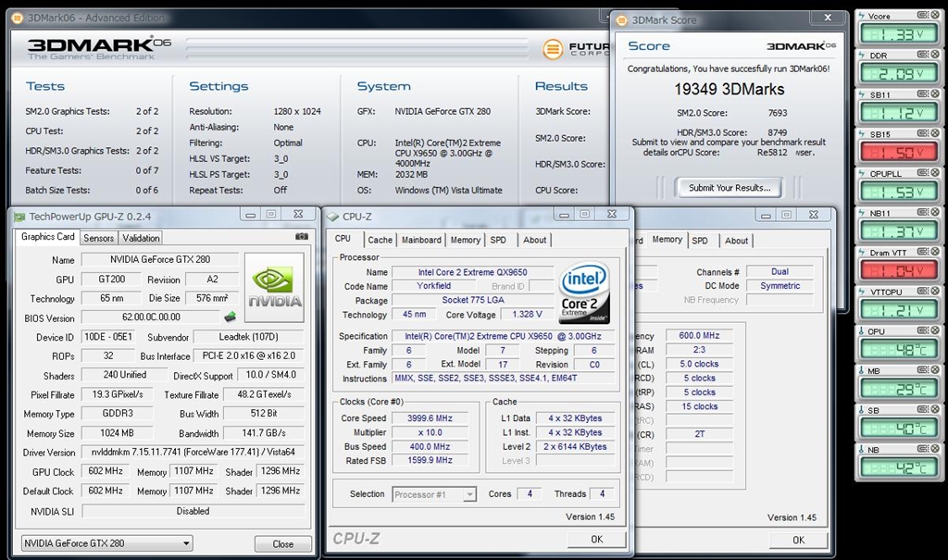Click the Core Speed value 3999.6 MHz

pos(430,417)
